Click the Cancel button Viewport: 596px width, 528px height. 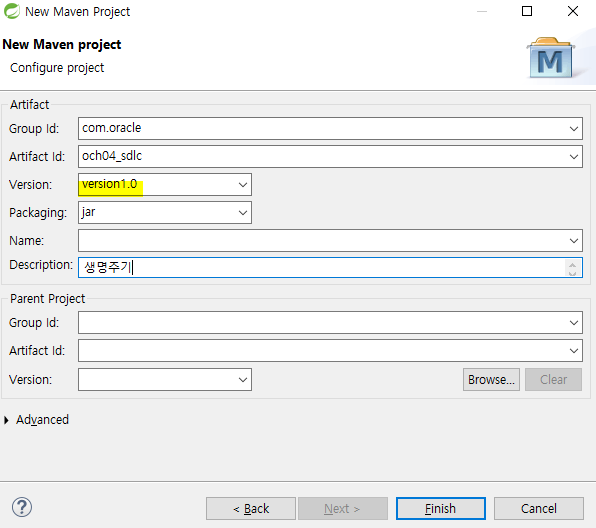click(539, 509)
